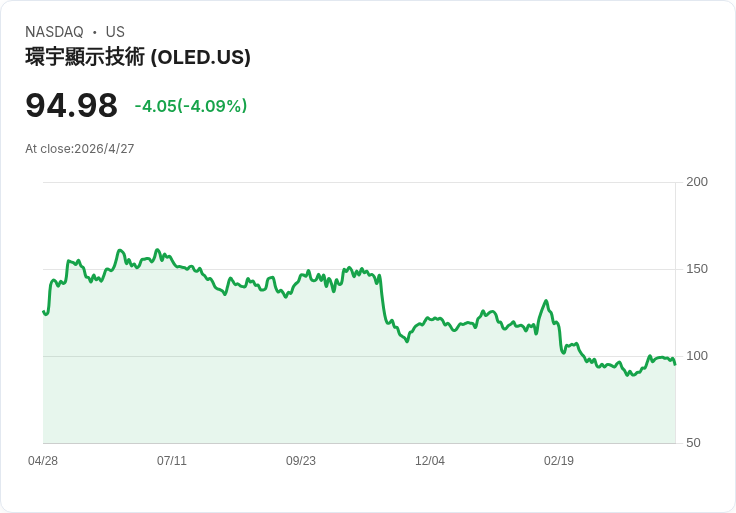Viewport: 736px width, 513px height.
Task: Click the -4.05(-4.09%) price change text
Action: click(191, 106)
